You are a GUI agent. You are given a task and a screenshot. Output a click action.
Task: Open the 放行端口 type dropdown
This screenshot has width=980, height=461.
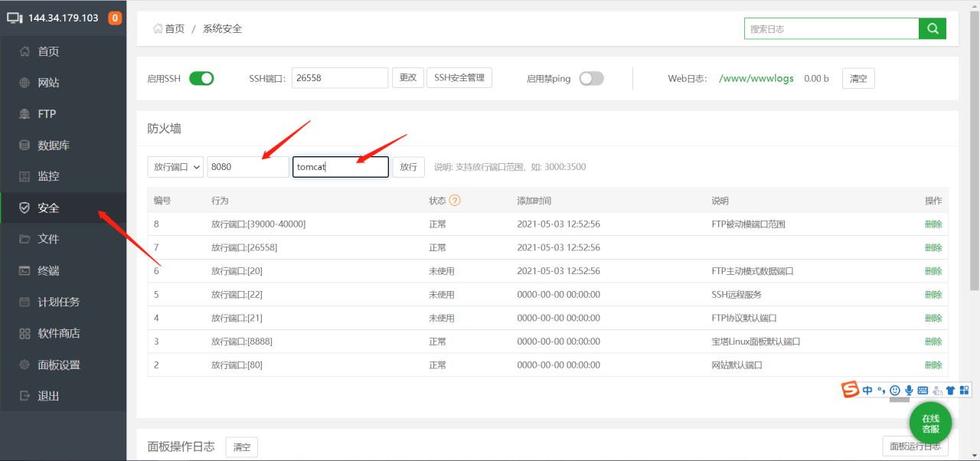click(175, 166)
